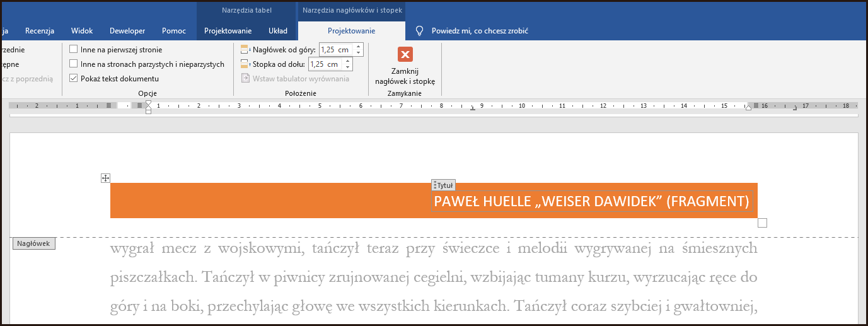Screen dimensions: 868x326
Task: Click the Nagłówek label tag
Action: click(x=34, y=243)
